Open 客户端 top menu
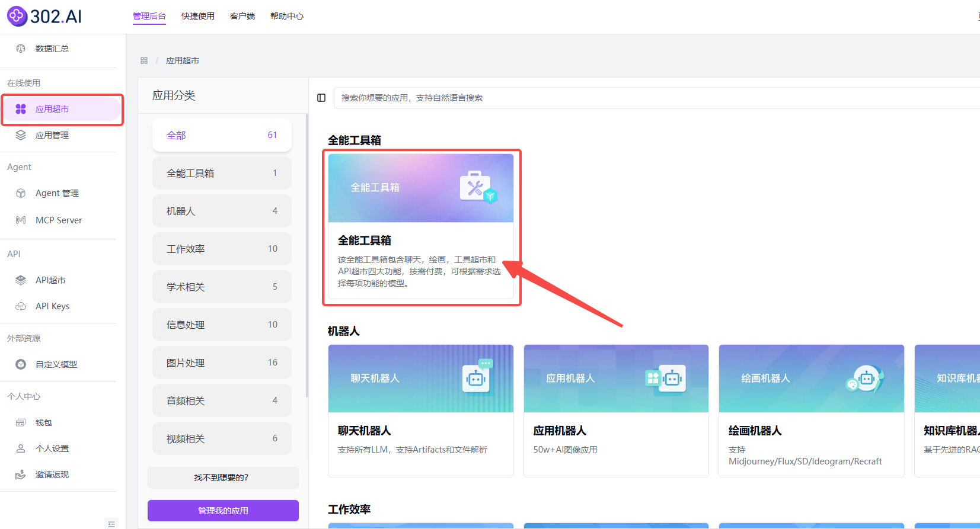980x529 pixels. click(x=242, y=16)
